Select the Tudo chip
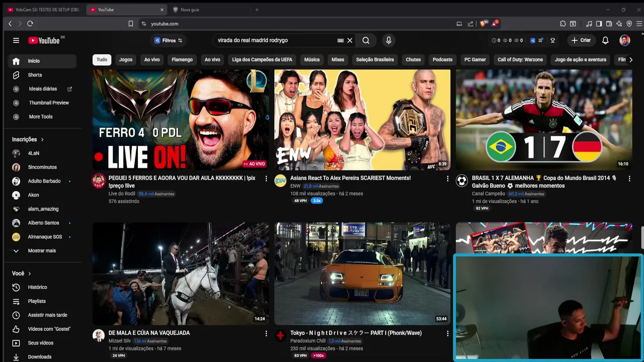644x362 pixels. 102,59
